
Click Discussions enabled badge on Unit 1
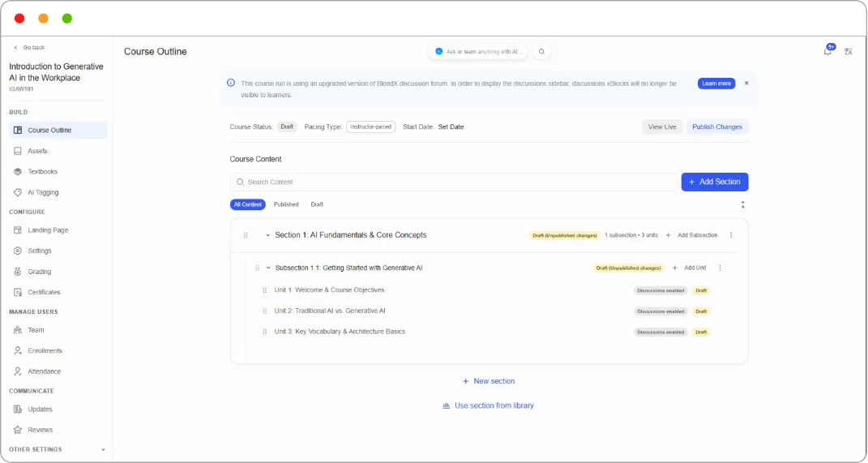661,291
